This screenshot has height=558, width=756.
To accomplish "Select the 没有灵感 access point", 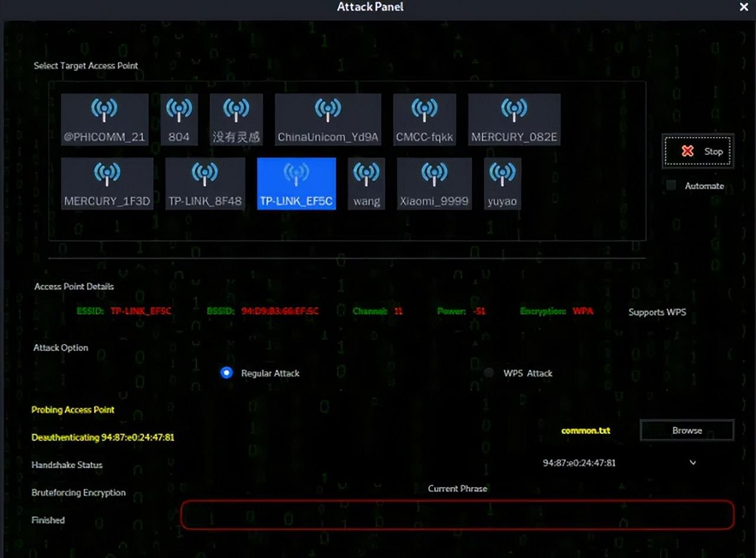I will click(236, 119).
